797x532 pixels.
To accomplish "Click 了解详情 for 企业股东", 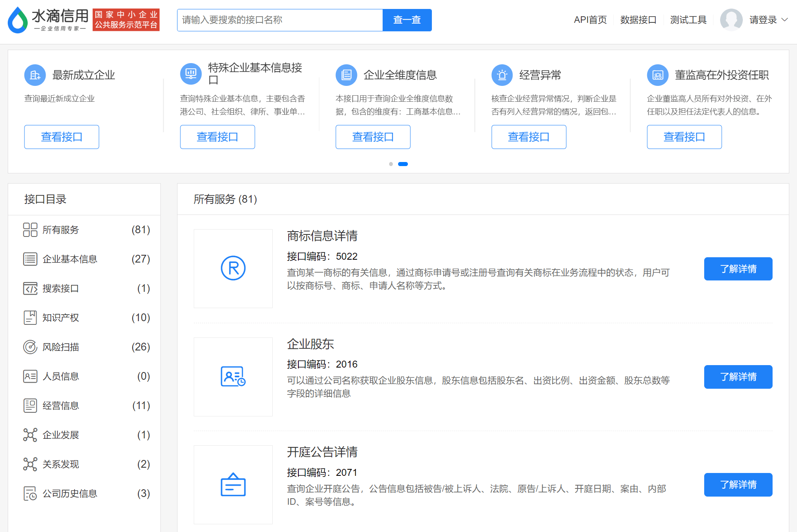I will point(738,377).
